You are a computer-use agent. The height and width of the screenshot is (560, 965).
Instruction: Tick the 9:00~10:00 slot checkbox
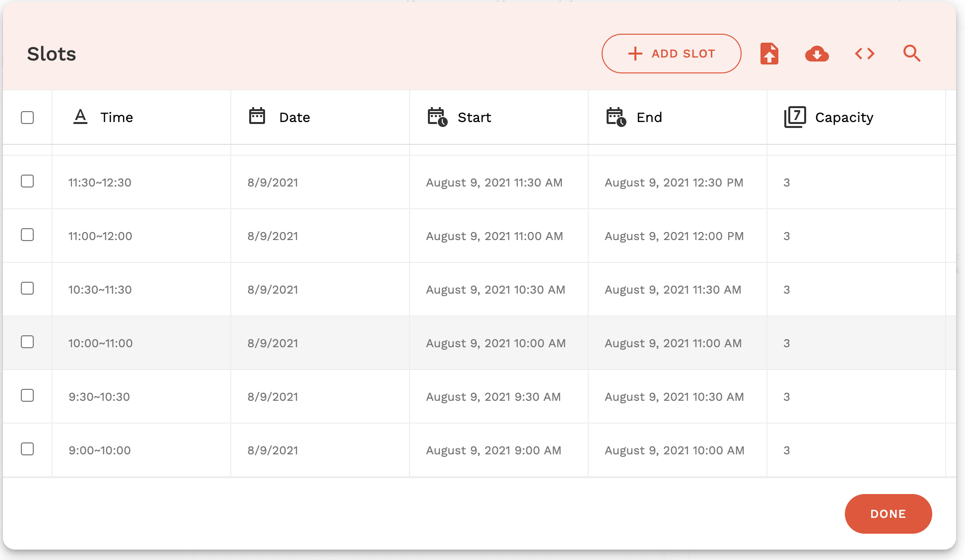click(x=27, y=449)
